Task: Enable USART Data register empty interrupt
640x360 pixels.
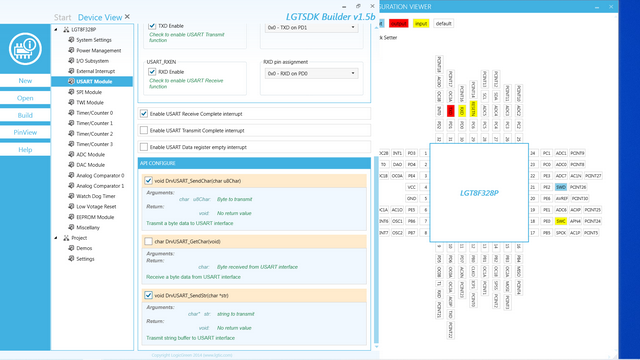Action: pyautogui.click(x=144, y=147)
